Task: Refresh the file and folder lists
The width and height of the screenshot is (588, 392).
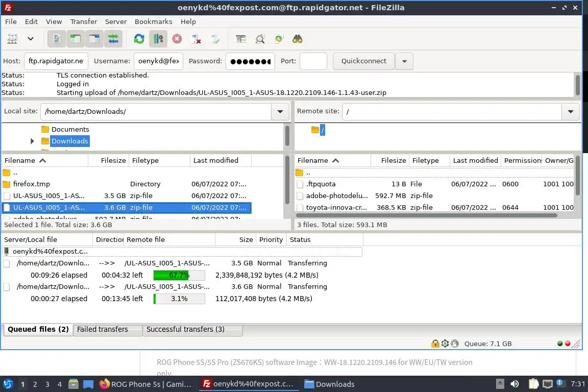Action: pos(139,39)
